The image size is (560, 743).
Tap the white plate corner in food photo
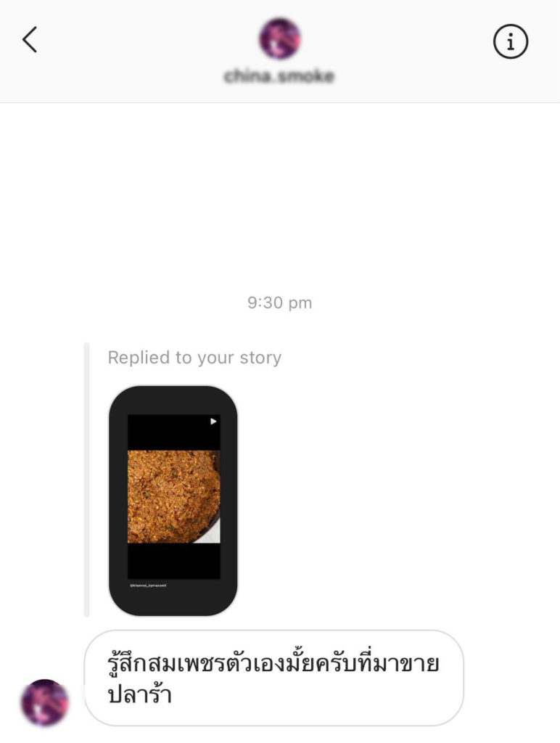point(213,535)
